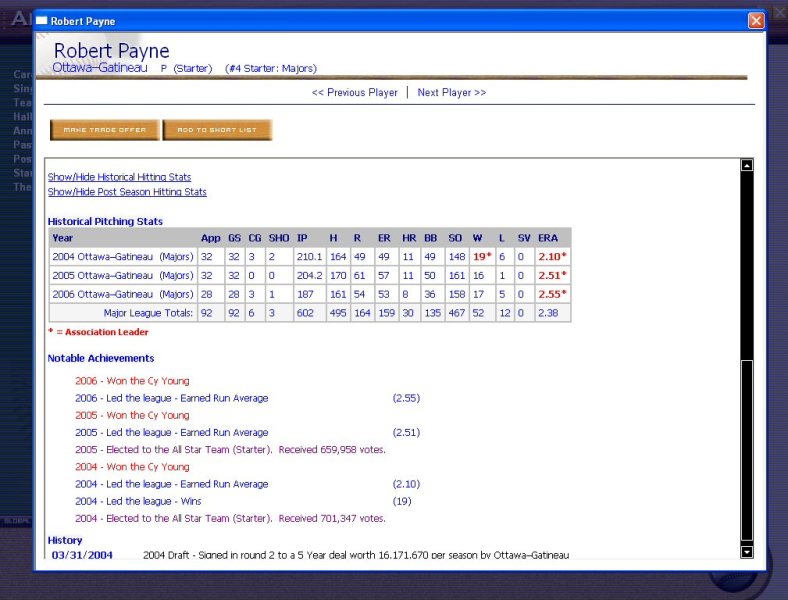Click the scroll down arrow in stats panel
This screenshot has width=788, height=600.
tap(746, 551)
